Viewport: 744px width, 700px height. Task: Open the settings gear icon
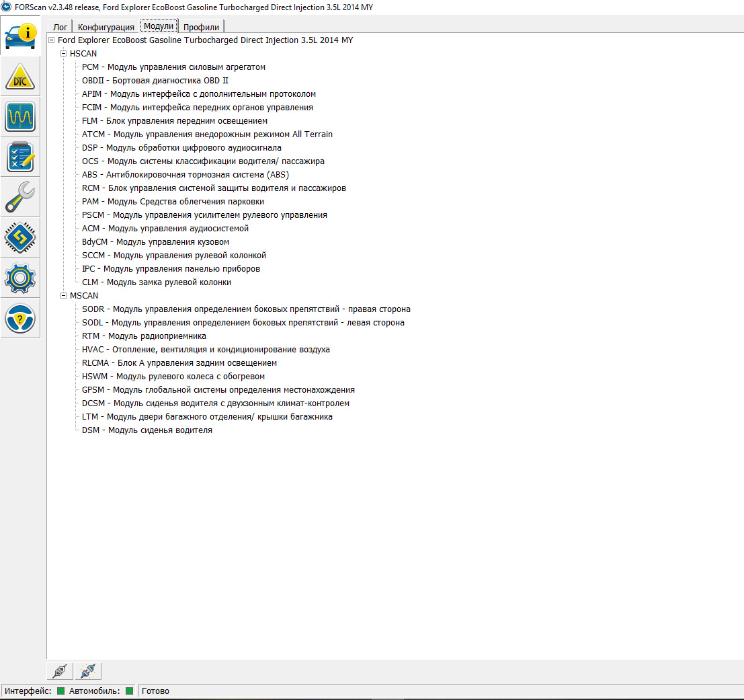coord(20,278)
